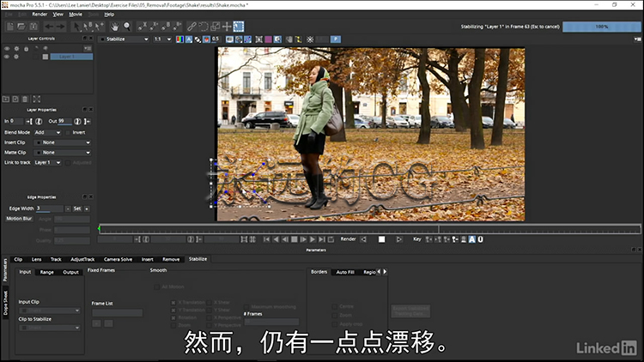
Task: Open the Clip to Stabilize dropdown
Action: click(x=50, y=328)
